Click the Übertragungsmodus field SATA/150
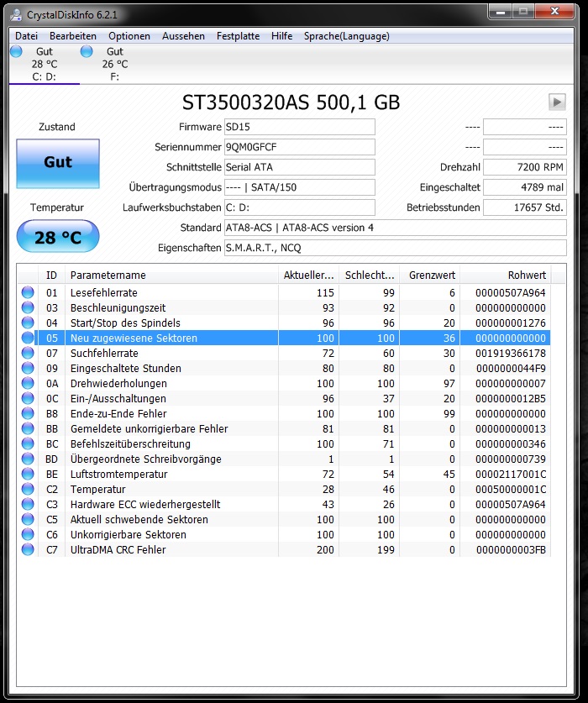Image resolution: width=588 pixels, height=703 pixels. point(300,187)
